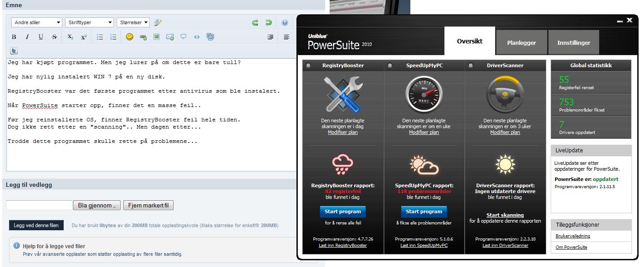
Task: Insert a bulleted list
Action: (100, 37)
